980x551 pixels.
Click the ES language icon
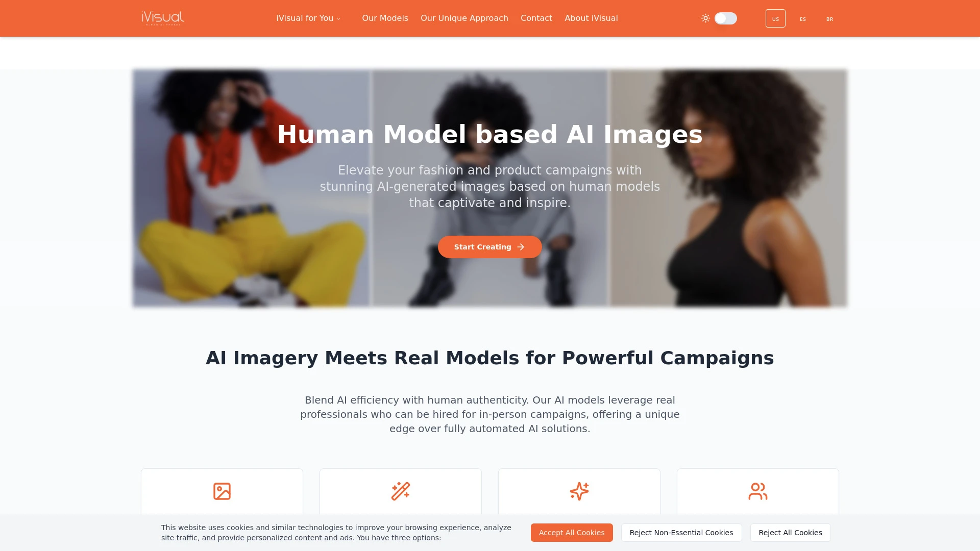coord(802,18)
